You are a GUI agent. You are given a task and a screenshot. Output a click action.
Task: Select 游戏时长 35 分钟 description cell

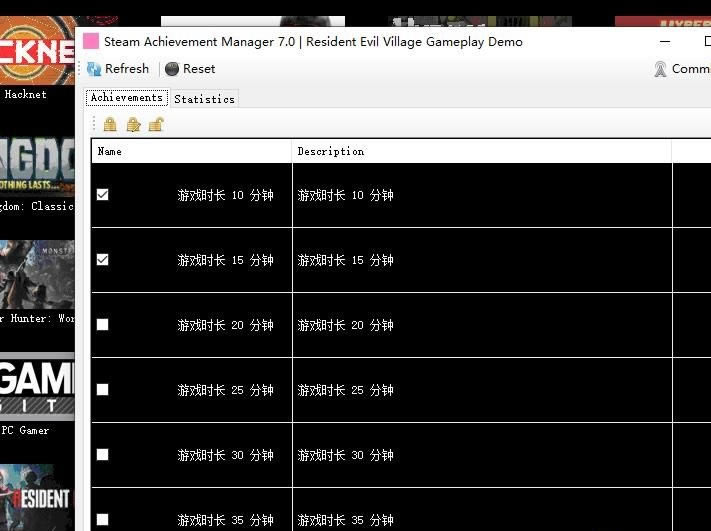(482, 510)
